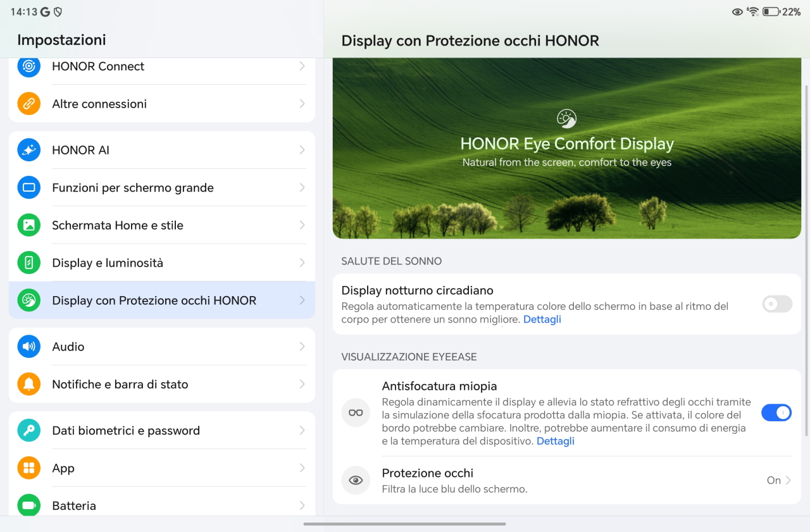Tap the Schermata Home e stile icon
Image resolution: width=810 pixels, height=532 pixels.
coord(28,225)
